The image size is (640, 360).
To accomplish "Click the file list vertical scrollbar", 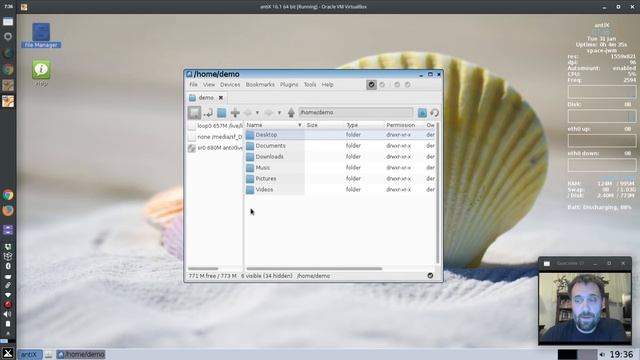I will (438, 193).
